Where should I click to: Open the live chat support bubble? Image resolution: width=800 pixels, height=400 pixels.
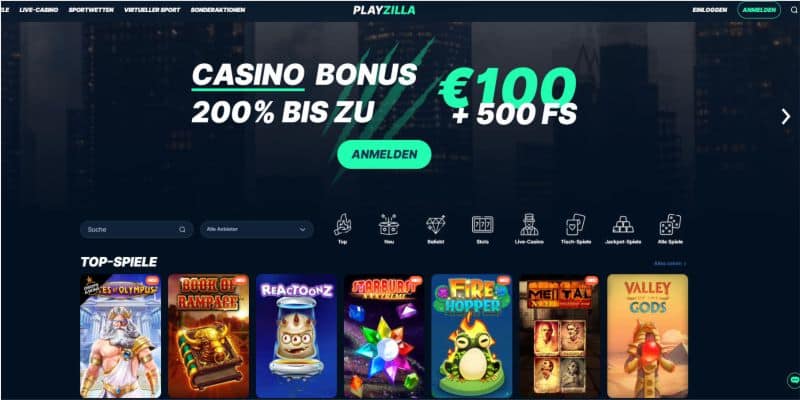tap(793, 380)
